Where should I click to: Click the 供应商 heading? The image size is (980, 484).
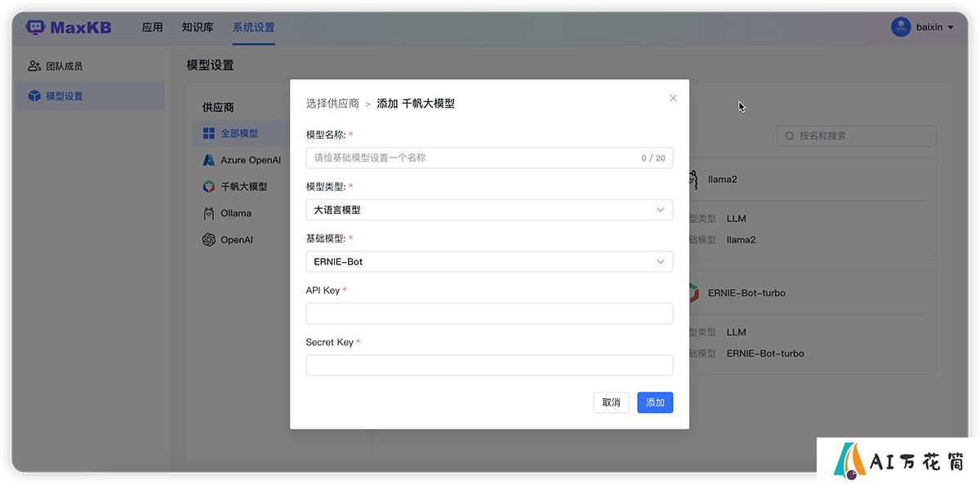click(x=218, y=107)
